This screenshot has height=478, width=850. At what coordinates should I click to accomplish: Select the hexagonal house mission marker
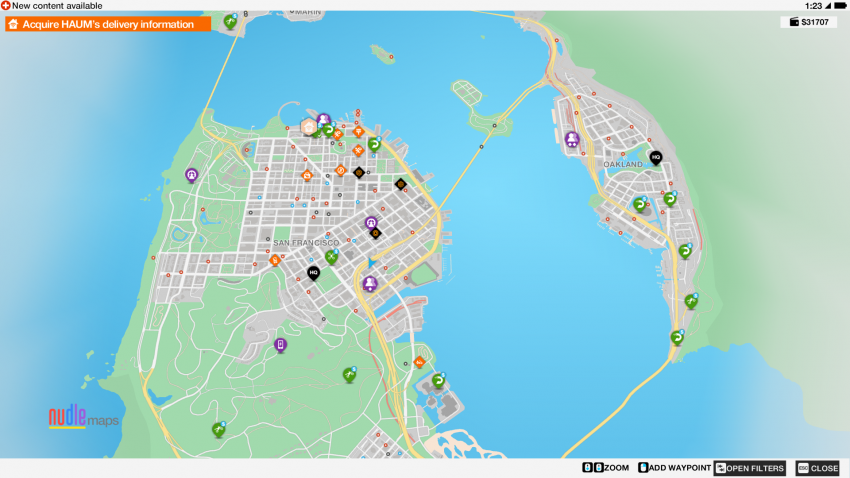(x=308, y=127)
